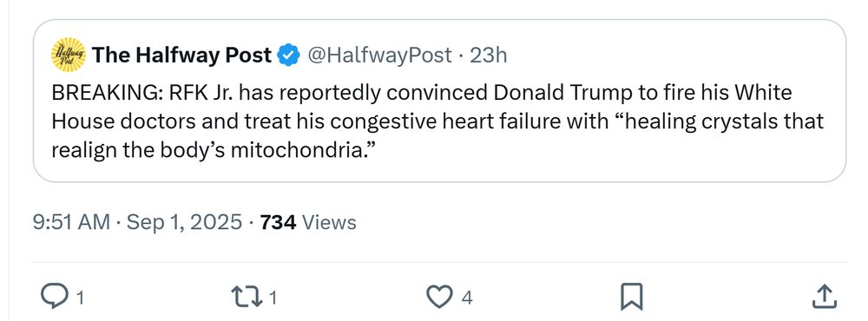Image resolution: width=868 pixels, height=321 pixels.
Task: View the 734 Views analytics
Action: (308, 222)
